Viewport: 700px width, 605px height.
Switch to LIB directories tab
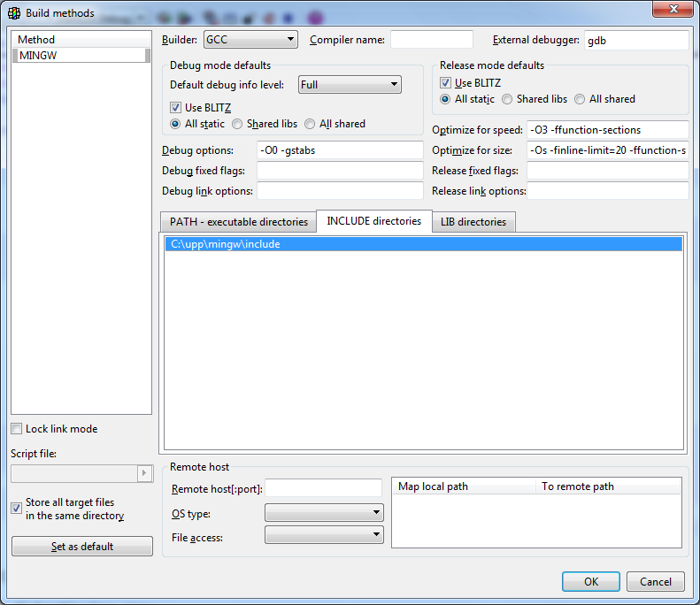click(473, 222)
